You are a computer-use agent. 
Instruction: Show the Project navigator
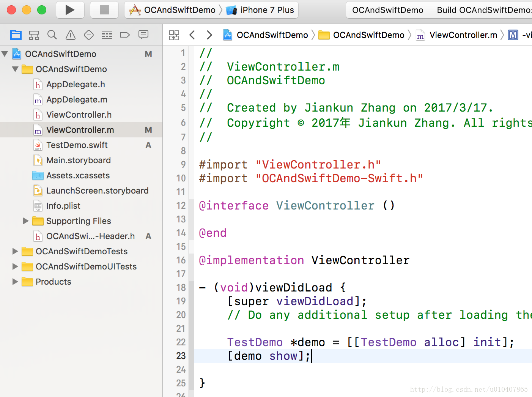16,35
